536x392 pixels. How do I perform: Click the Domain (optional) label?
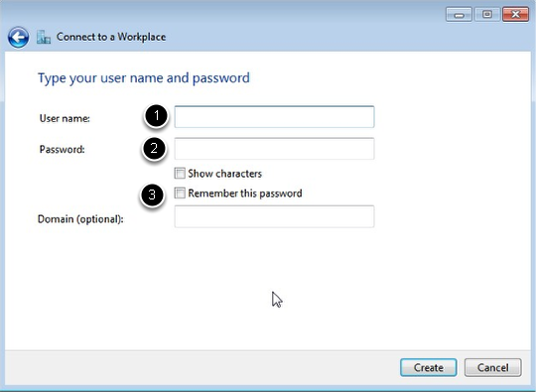coord(80,219)
